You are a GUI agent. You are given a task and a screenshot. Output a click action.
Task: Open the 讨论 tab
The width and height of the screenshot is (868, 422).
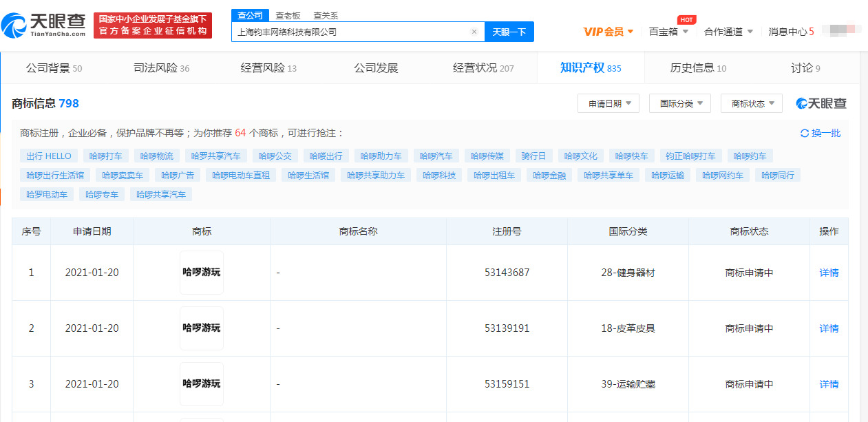[805, 67]
